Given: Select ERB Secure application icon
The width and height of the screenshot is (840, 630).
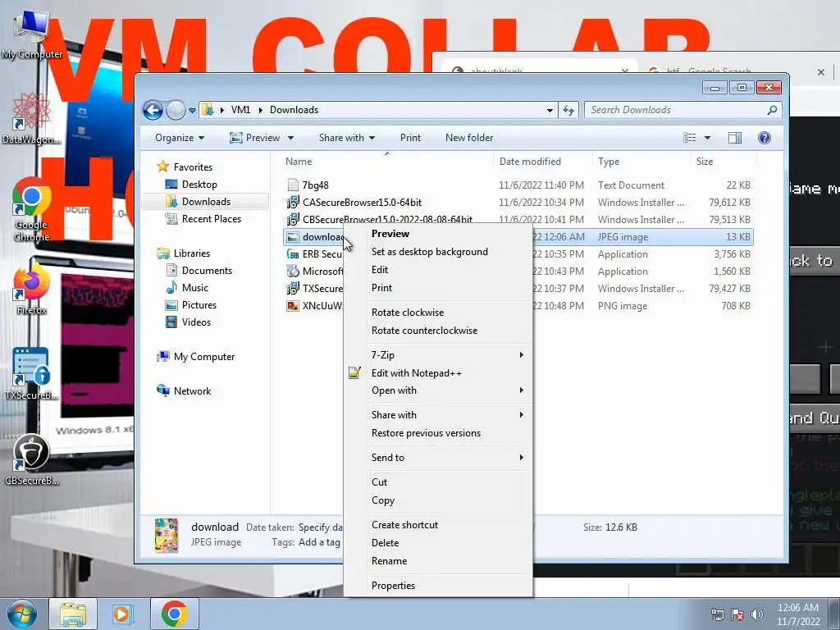Looking at the screenshot, I should pos(293,254).
